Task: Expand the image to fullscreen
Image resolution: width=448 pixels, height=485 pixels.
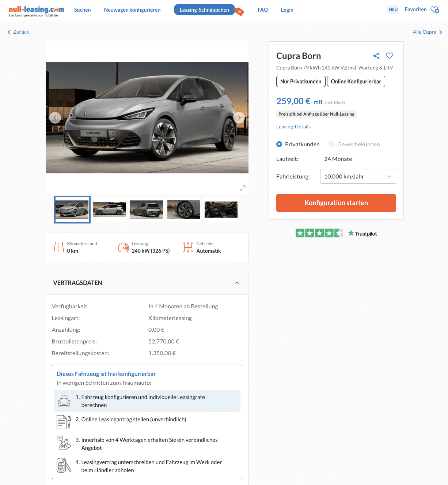Action: click(x=243, y=188)
